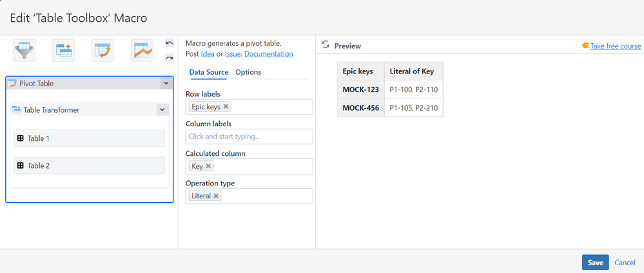Click the undo arrow icon

coord(170,43)
